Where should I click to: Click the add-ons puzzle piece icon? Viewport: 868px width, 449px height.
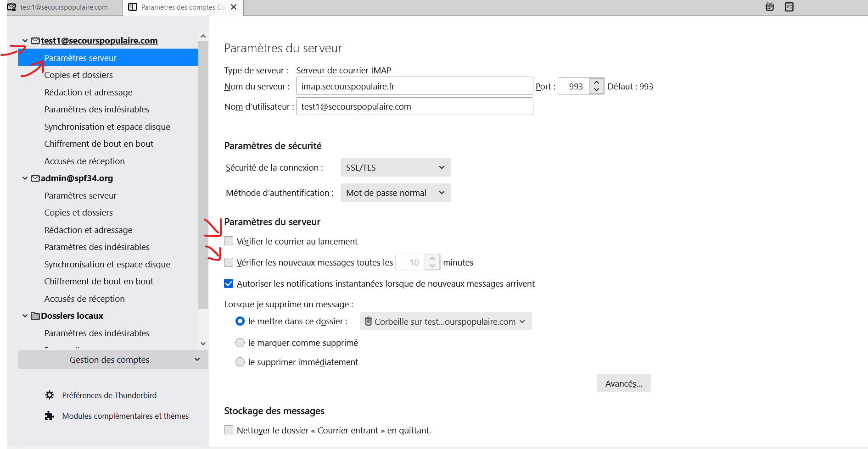[x=50, y=416]
